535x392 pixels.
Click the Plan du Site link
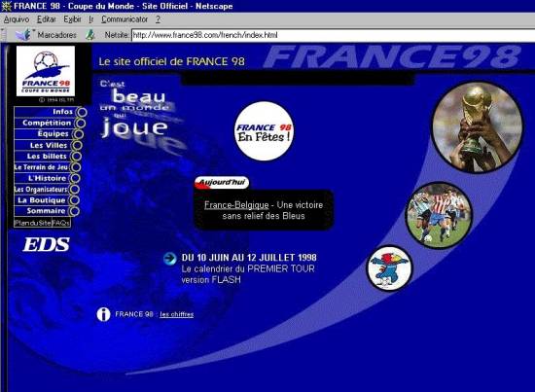pyautogui.click(x=33, y=223)
